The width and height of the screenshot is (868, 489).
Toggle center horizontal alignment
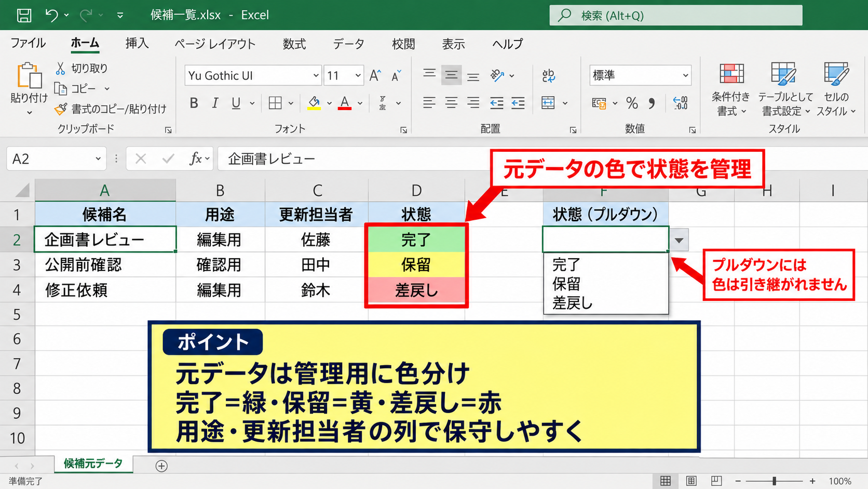coord(451,103)
